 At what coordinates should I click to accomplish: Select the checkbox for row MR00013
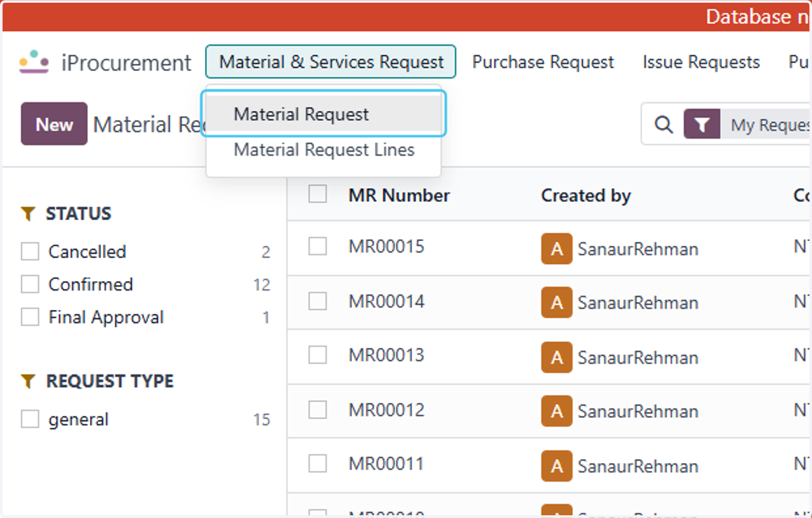point(317,355)
